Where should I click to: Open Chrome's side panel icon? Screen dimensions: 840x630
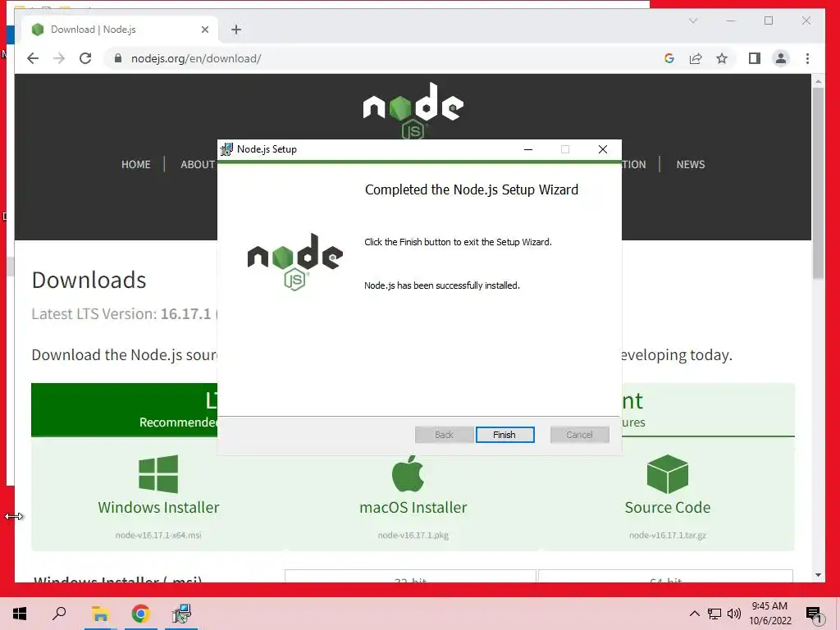[755, 58]
